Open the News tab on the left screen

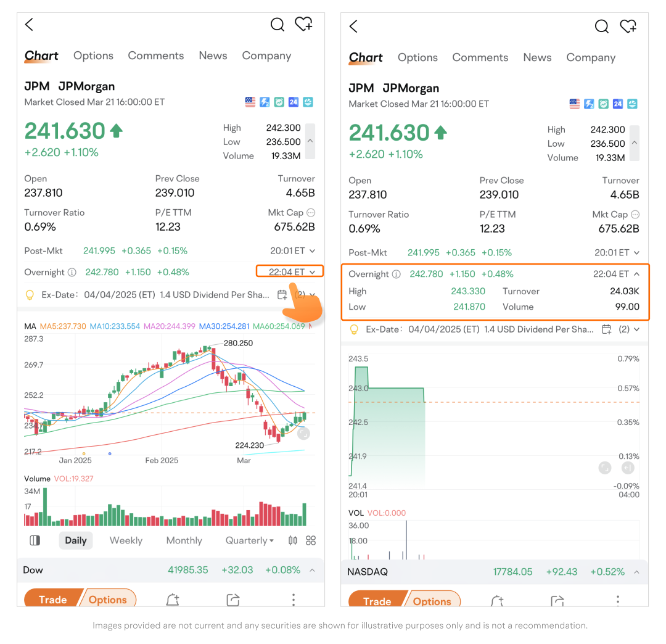(x=213, y=56)
